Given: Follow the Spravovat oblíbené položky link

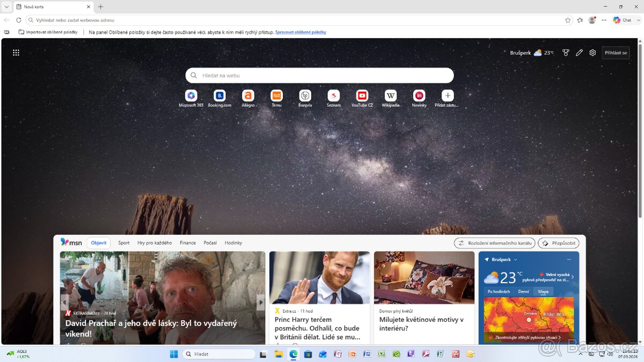Looking at the screenshot, I should (x=301, y=32).
